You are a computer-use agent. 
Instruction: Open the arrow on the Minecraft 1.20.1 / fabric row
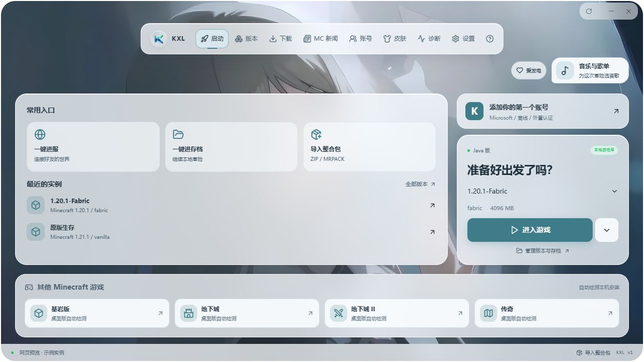pyautogui.click(x=432, y=205)
